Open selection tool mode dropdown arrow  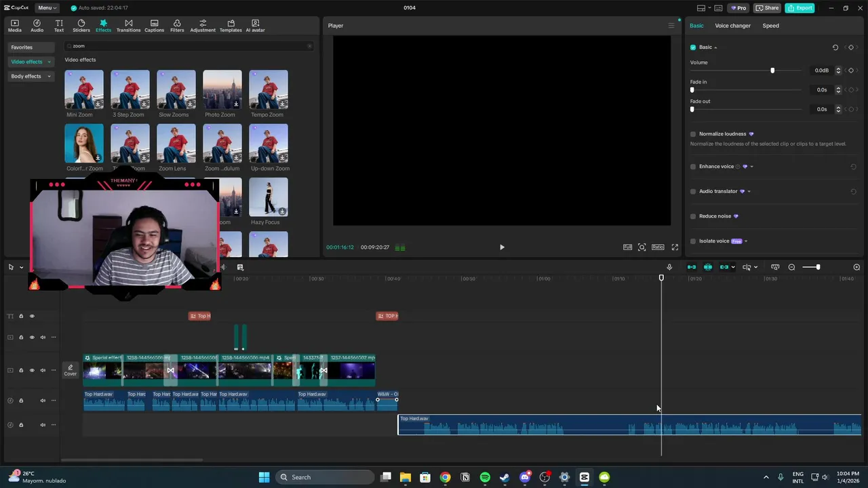click(x=21, y=267)
